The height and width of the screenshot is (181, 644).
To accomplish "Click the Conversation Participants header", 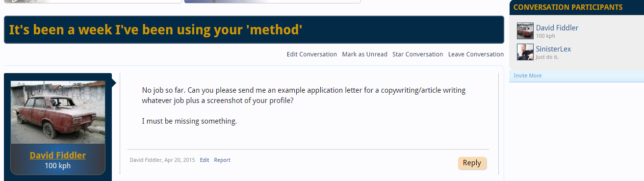I will tap(567, 7).
